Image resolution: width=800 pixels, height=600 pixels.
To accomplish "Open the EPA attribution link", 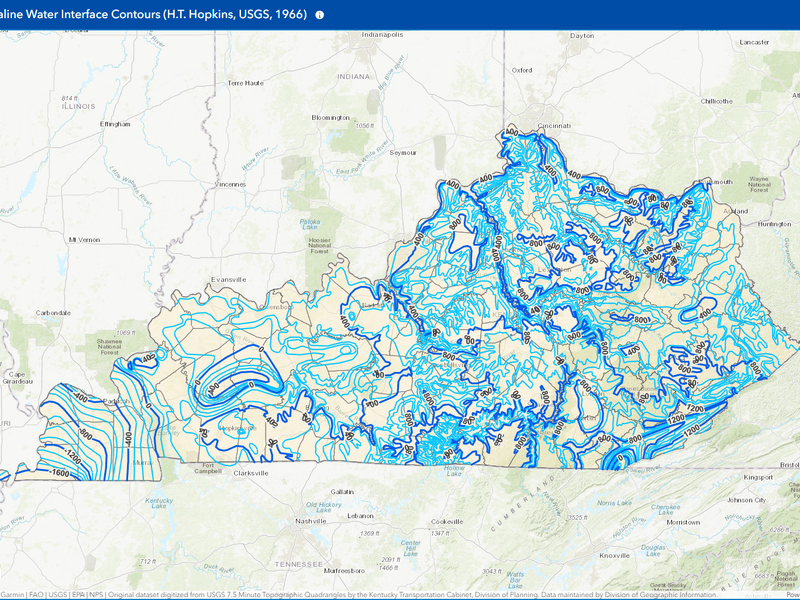I will [x=78, y=594].
